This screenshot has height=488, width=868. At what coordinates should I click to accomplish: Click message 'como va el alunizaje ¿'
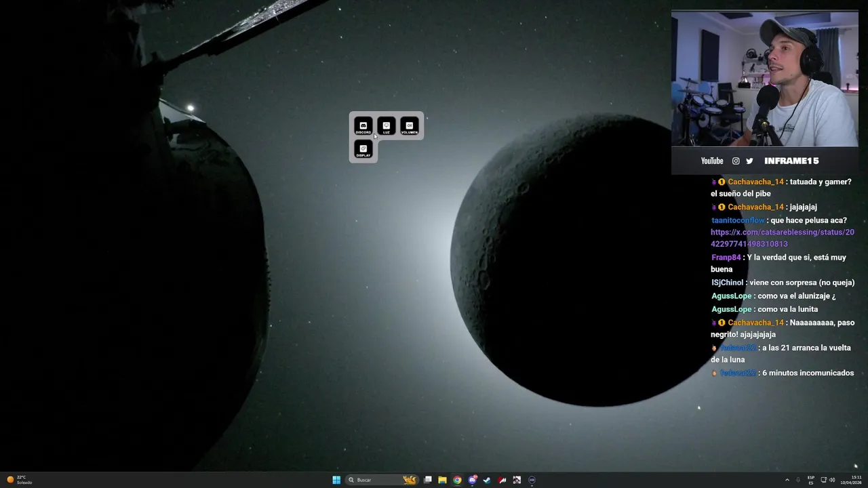(796, 296)
